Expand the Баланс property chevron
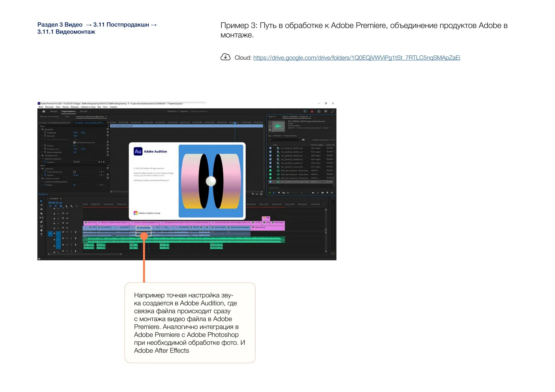 tap(42, 185)
